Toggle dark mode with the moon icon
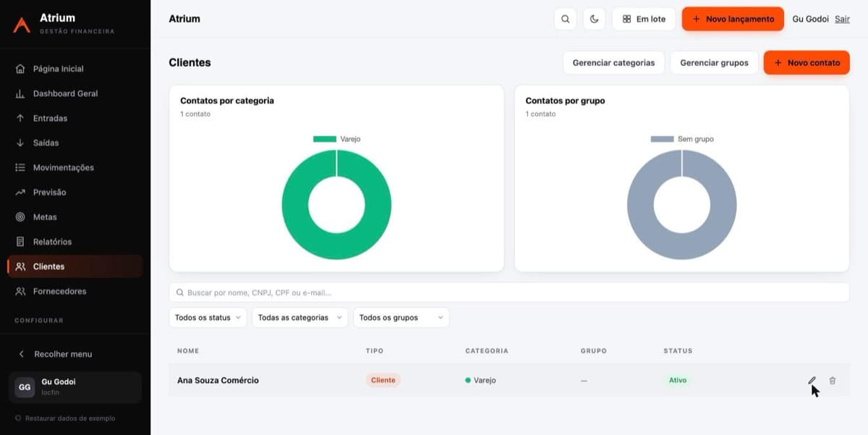The width and height of the screenshot is (868, 435). point(594,19)
